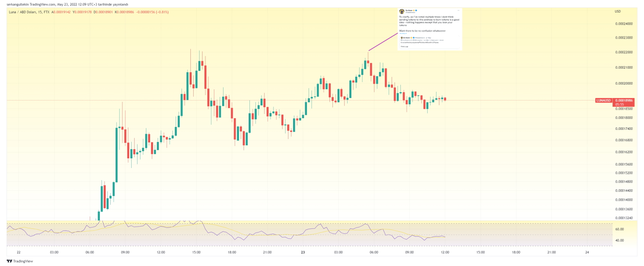Click the purple annotation line to the tweet
This screenshot has width=644, height=266.
point(383,42)
